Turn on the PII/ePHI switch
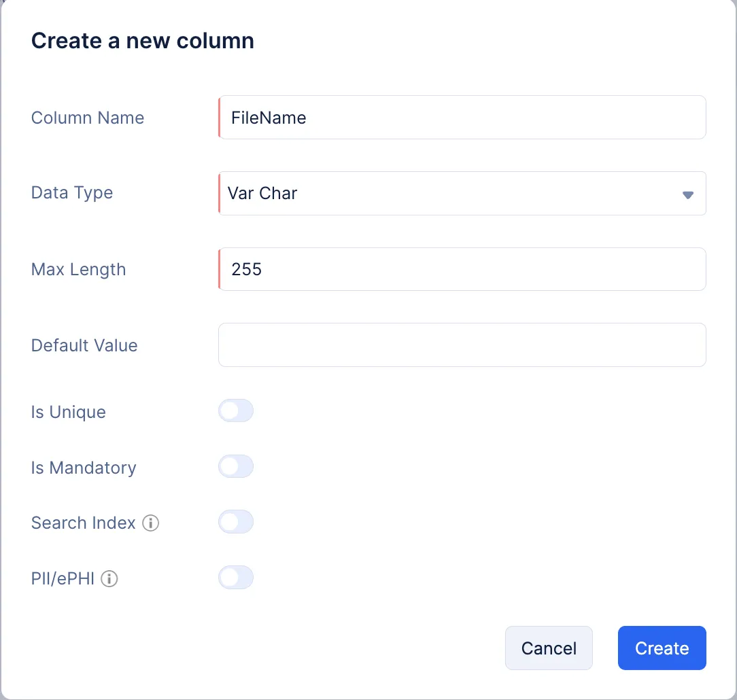737x700 pixels. (236, 577)
